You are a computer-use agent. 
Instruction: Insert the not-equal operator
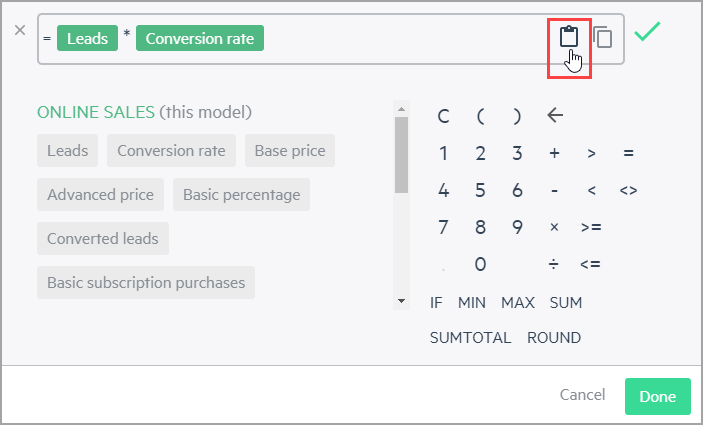tap(628, 191)
